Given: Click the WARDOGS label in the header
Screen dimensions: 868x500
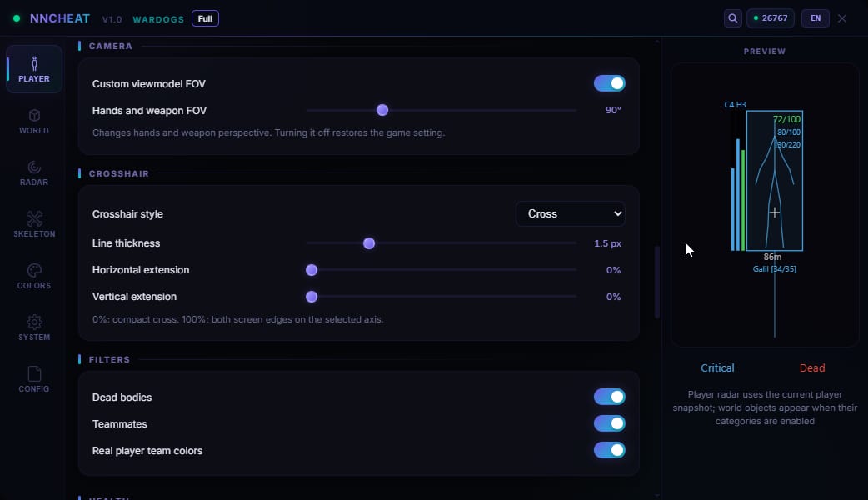Looking at the screenshot, I should [158, 19].
